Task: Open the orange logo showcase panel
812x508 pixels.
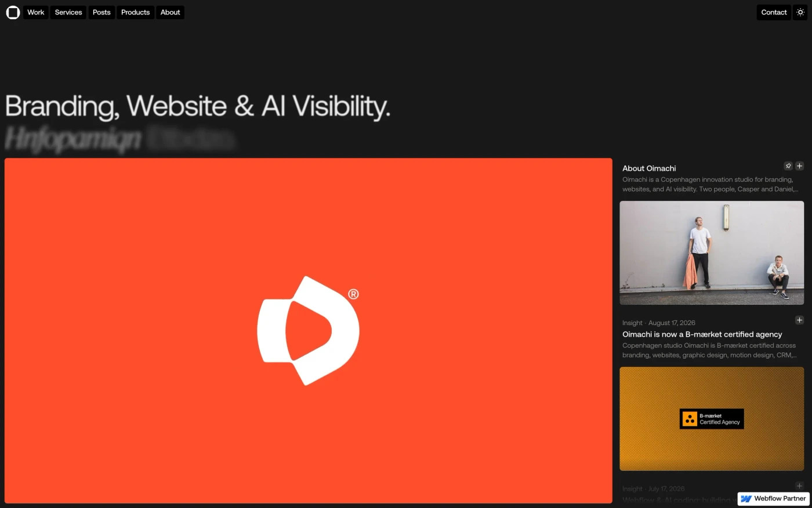Action: pos(309,330)
